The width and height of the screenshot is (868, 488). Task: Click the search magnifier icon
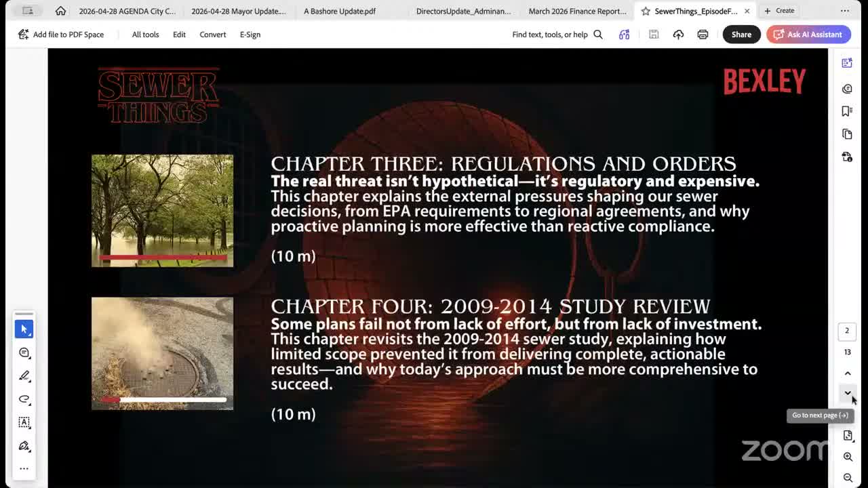[x=598, y=35]
